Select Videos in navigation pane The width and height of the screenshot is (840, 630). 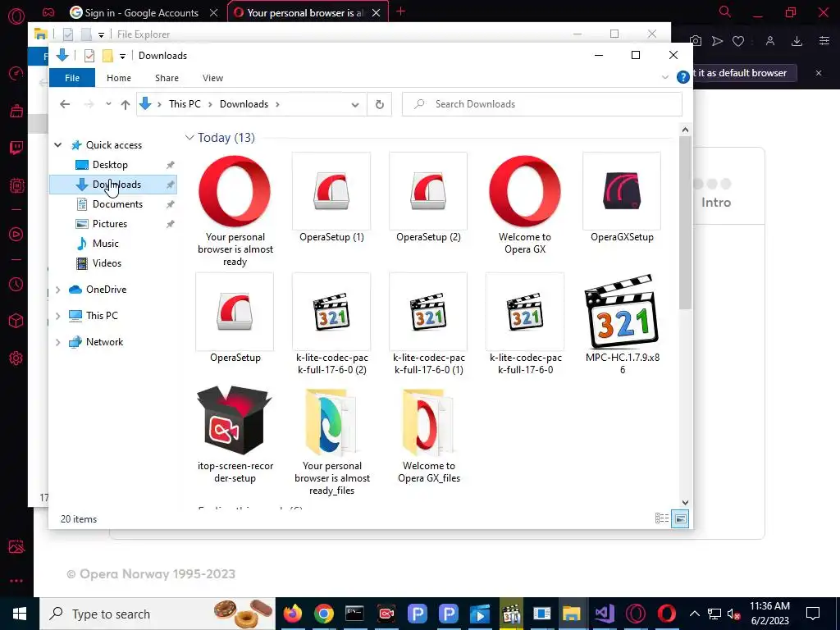107,263
